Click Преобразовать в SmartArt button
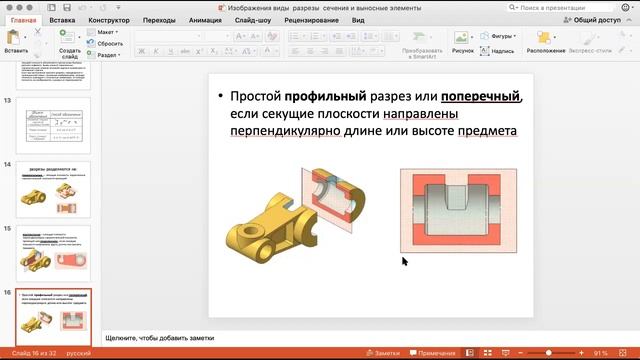Viewport: 640px width, 360px height. [x=422, y=44]
